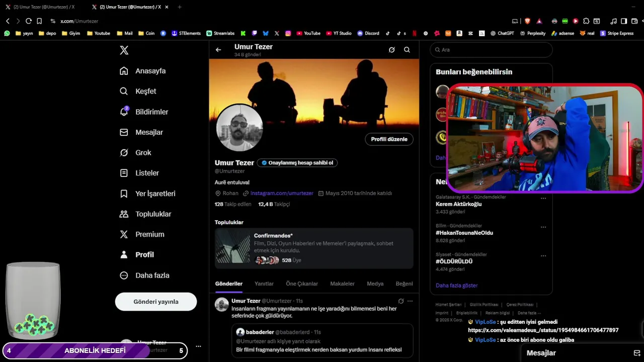This screenshot has width=644, height=362.
Task: Click the Ara search field
Action: point(492,50)
